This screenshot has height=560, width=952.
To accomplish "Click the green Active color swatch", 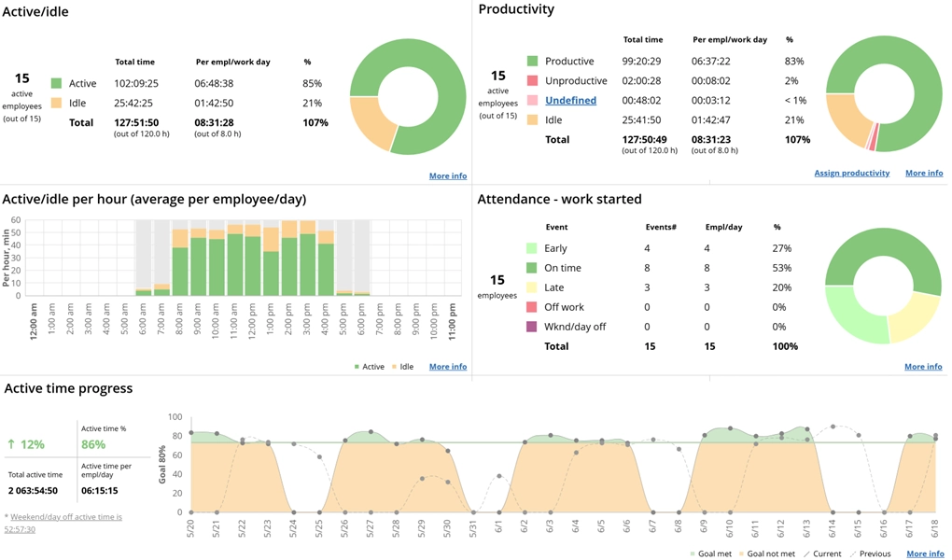I will point(56,84).
